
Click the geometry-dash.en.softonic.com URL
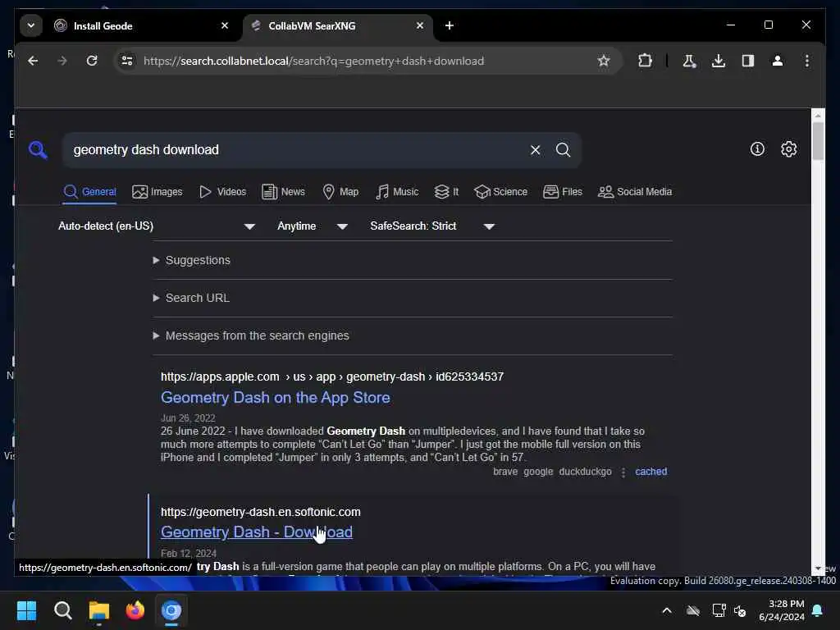coord(260,512)
